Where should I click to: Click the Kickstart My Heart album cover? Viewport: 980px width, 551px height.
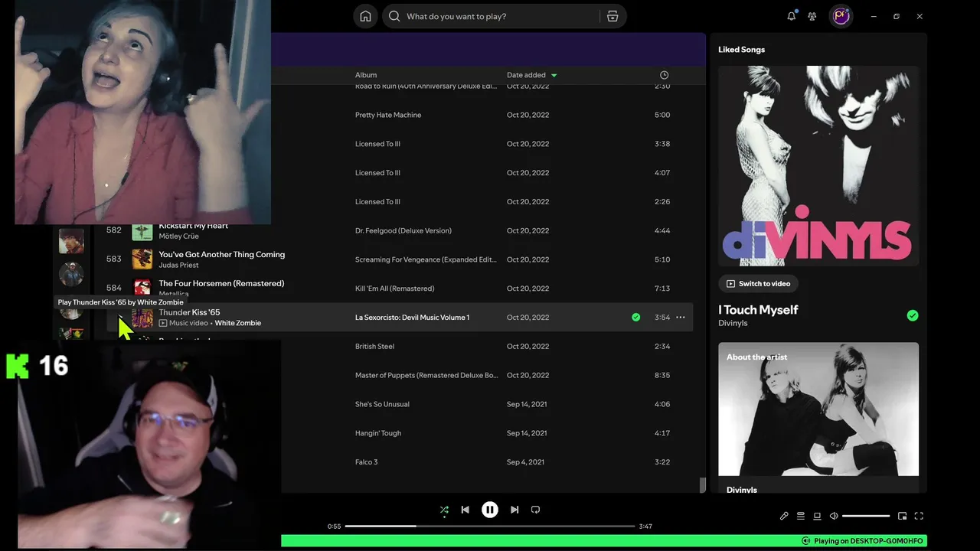142,230
